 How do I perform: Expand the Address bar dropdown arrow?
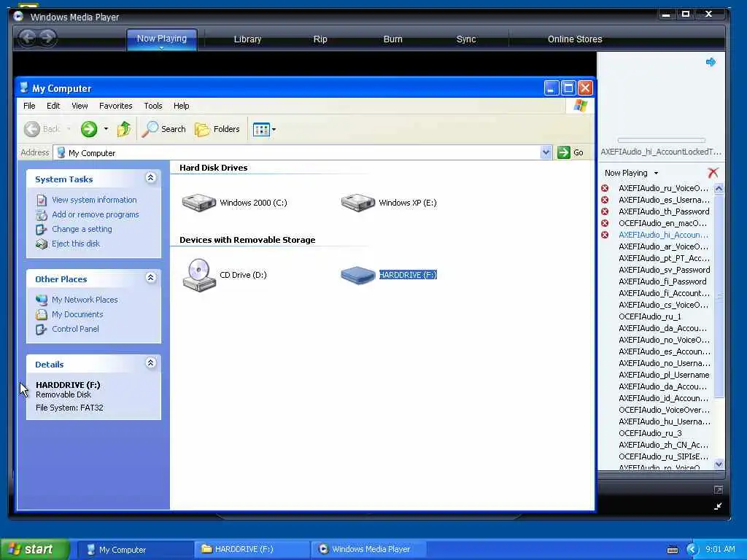[x=546, y=152]
